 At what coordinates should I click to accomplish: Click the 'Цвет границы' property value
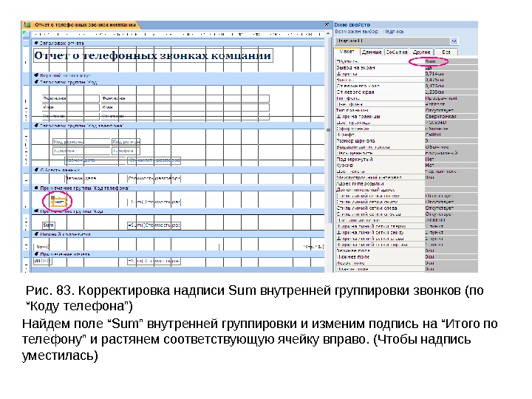point(451,123)
